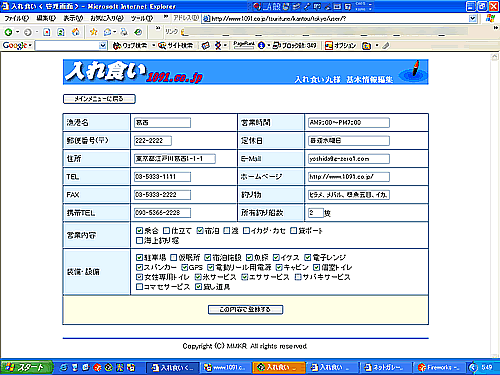Click the TEL input field

click(162, 177)
